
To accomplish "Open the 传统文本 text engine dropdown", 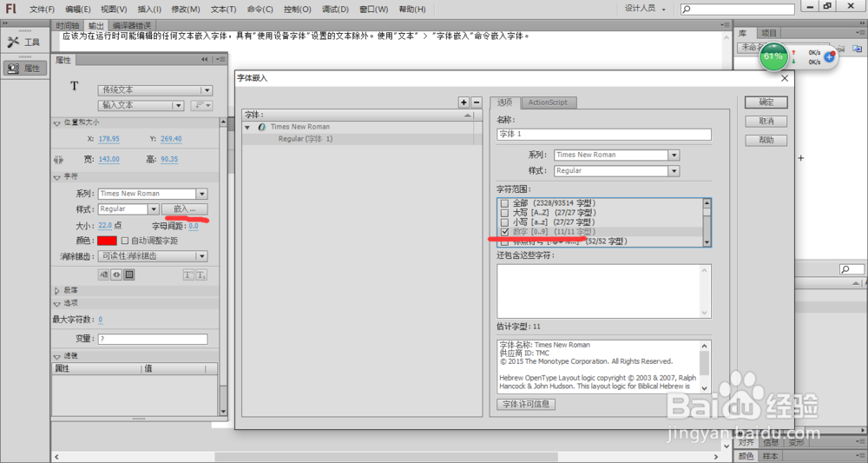I will click(155, 90).
